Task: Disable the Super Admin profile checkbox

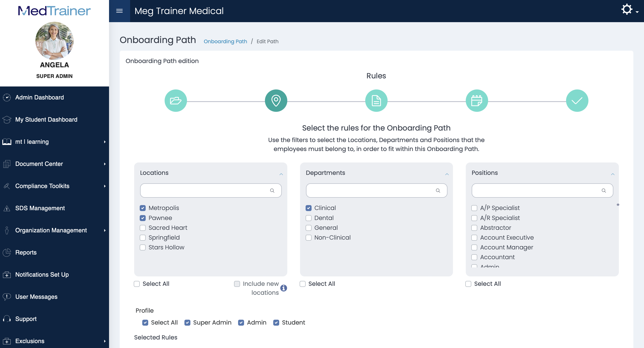Action: [187, 323]
